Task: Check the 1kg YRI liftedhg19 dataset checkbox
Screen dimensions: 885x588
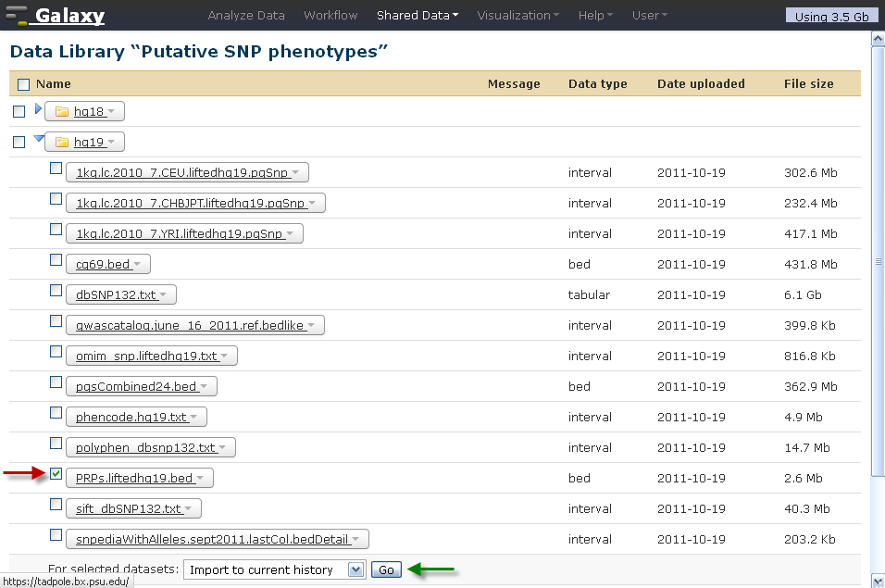Action: (x=56, y=229)
